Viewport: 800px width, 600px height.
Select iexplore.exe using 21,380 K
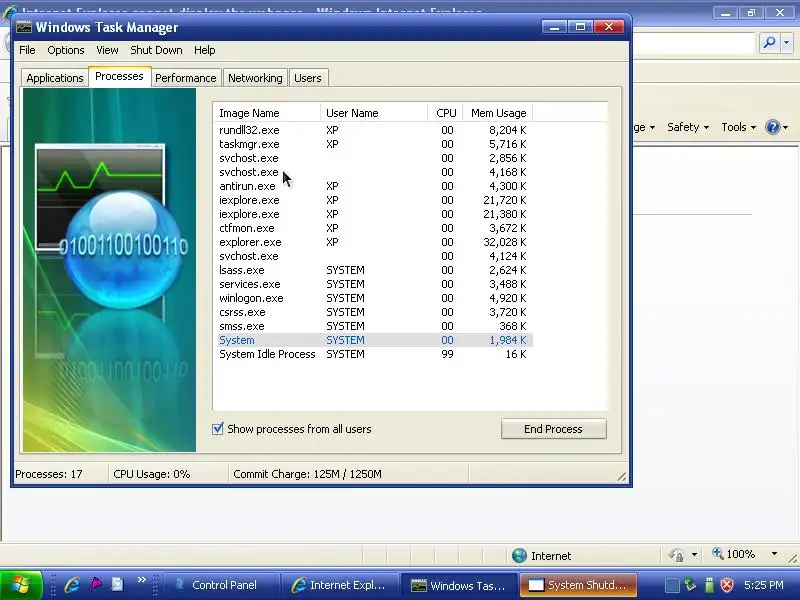[375, 214]
